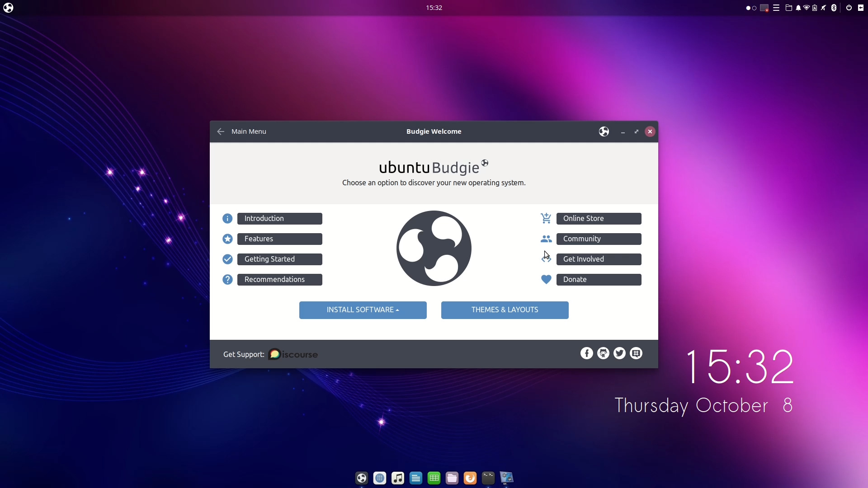The height and width of the screenshot is (488, 868).
Task: Open Firefox from the dock
Action: coord(470,478)
